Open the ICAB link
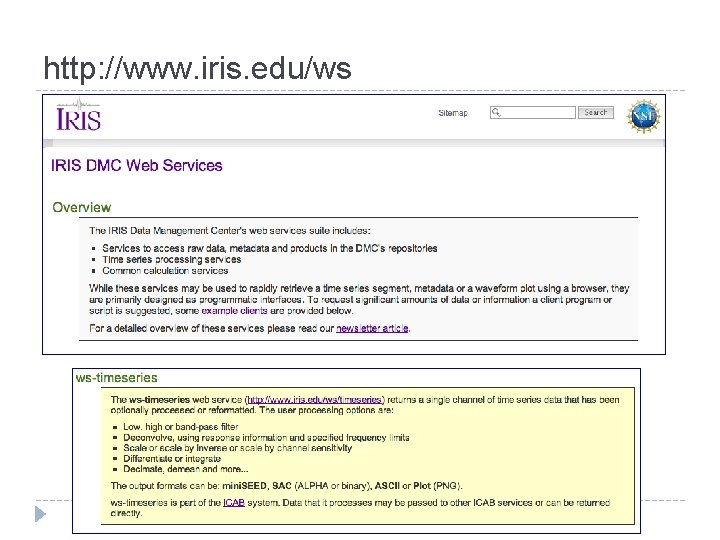Image resolution: width=720 pixels, height=540 pixels. click(x=234, y=503)
